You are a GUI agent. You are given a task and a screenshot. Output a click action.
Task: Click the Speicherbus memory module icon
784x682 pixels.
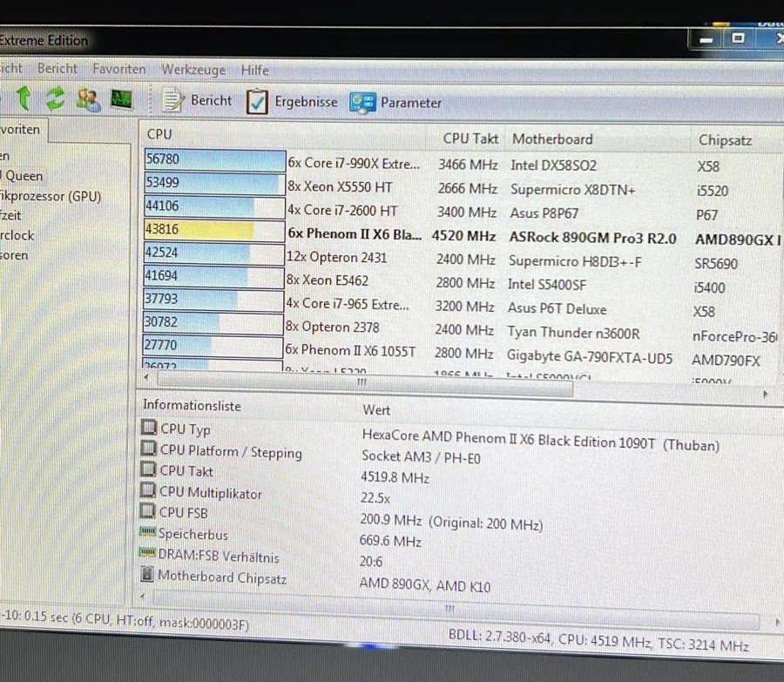coord(149,534)
